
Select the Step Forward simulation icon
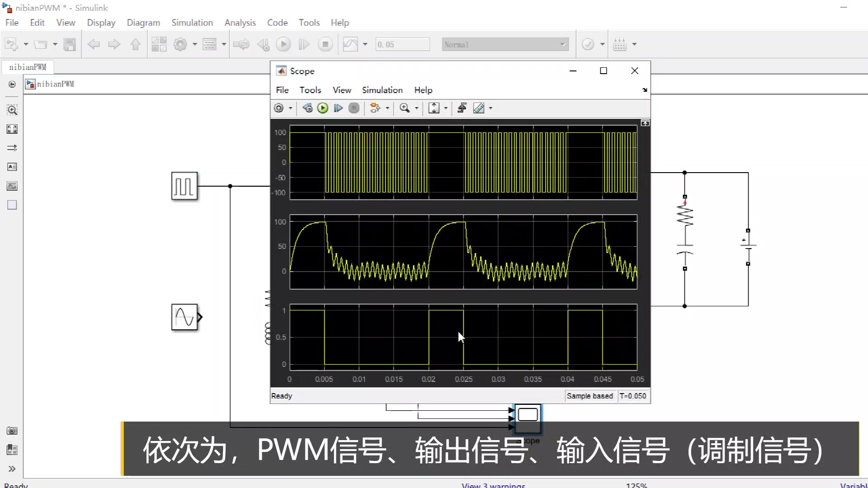pos(304,44)
